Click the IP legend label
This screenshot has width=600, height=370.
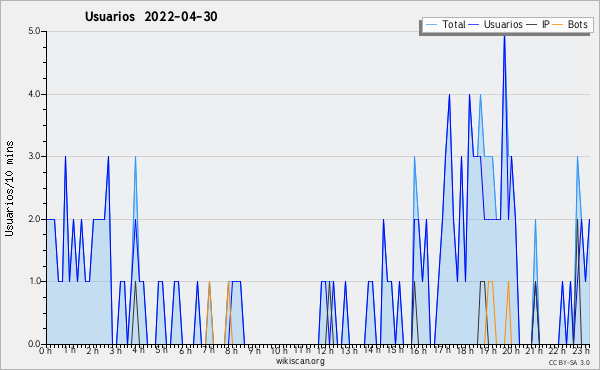[546, 25]
